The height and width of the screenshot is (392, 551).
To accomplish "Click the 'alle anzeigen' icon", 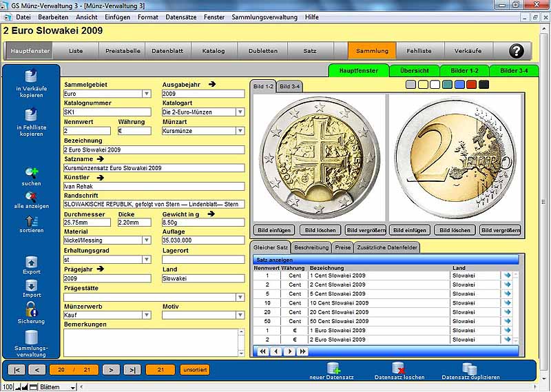I will coord(31,196).
